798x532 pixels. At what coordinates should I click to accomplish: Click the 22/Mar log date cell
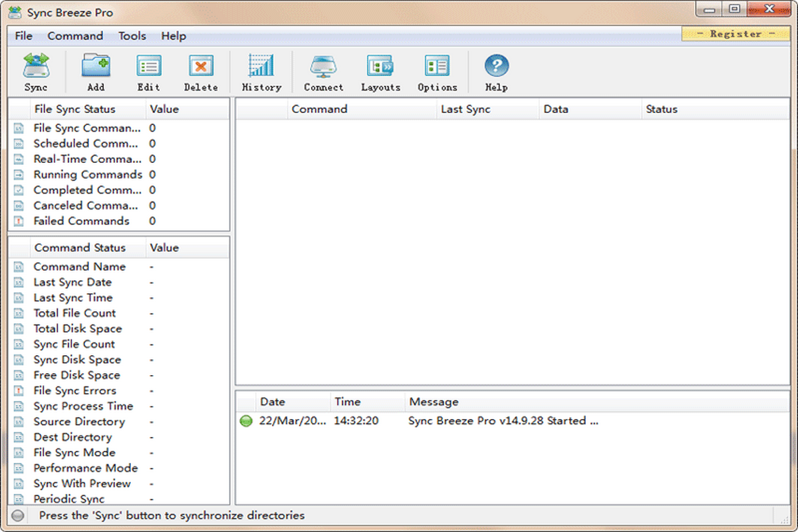(x=293, y=421)
